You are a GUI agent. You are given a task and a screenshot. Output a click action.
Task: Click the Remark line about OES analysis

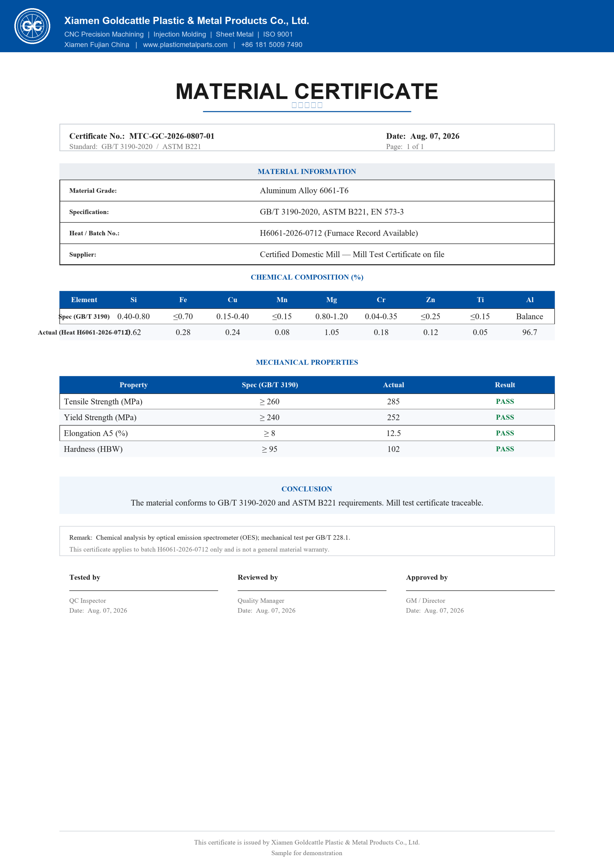pos(210,538)
